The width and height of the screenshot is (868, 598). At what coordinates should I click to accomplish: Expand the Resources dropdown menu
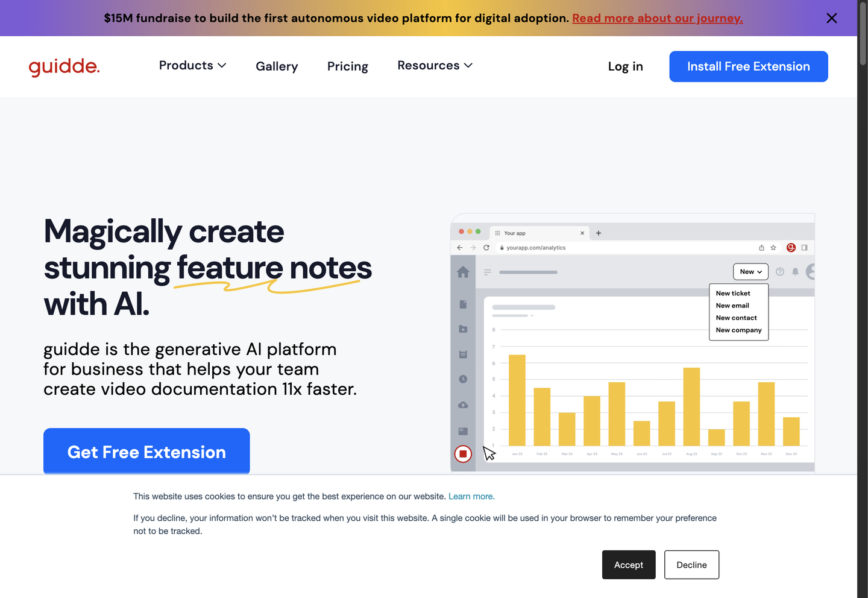[x=435, y=66]
